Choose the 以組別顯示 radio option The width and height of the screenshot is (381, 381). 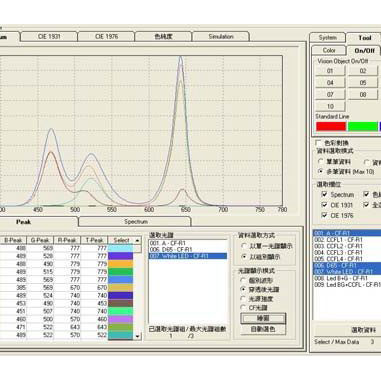point(244,257)
